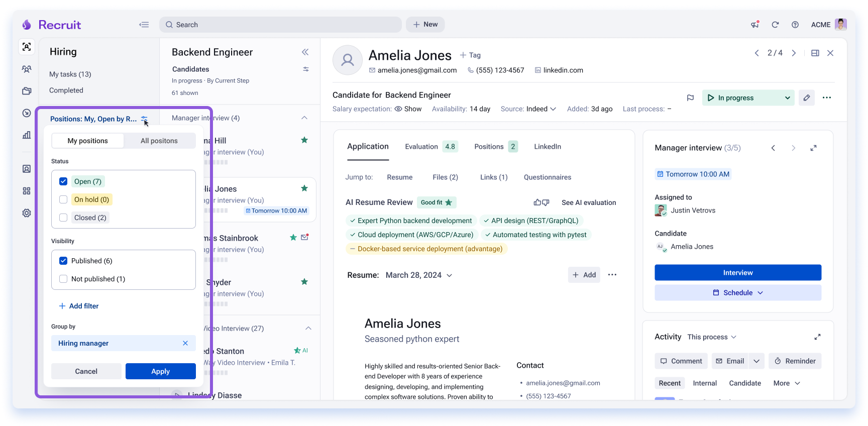Image resolution: width=868 pixels, height=426 pixels.
Task: Open the linkedin.com profile link
Action: click(x=559, y=70)
